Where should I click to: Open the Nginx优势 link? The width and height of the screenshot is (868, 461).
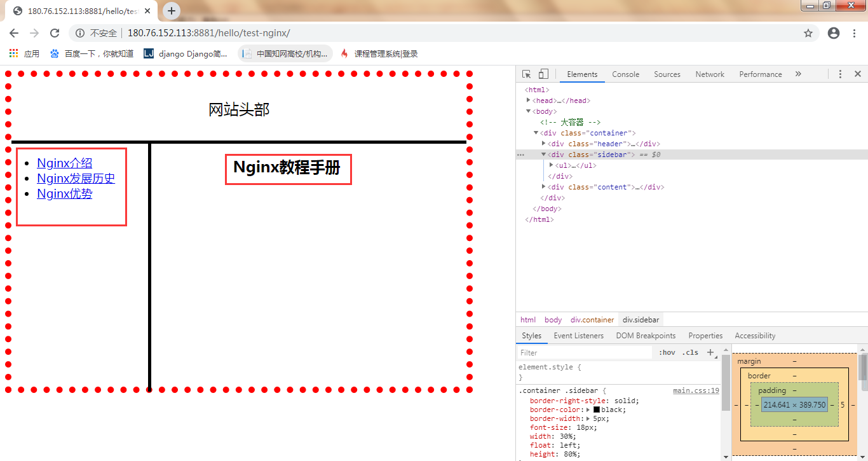64,194
